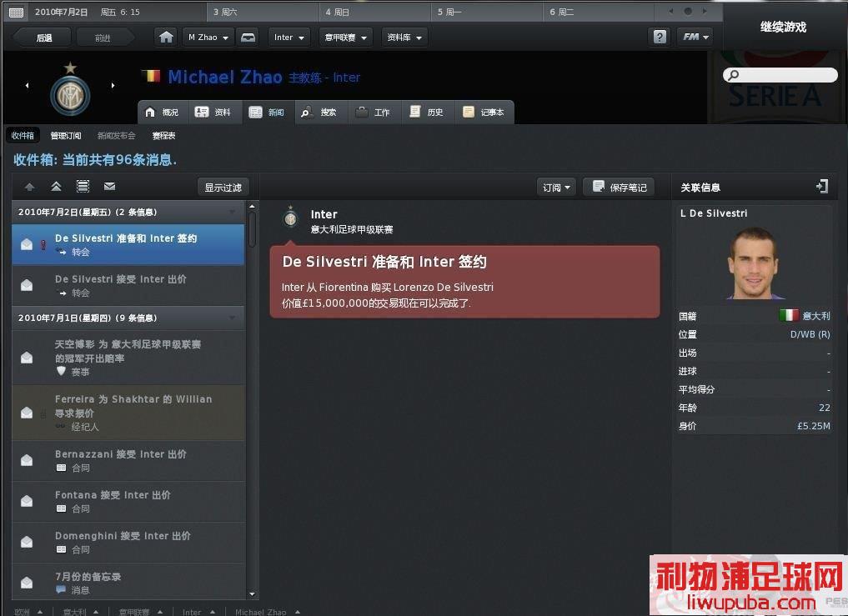Open message Domenghini 接受 Inter 出价
The height and width of the screenshot is (616, 848).
pyautogui.click(x=128, y=543)
